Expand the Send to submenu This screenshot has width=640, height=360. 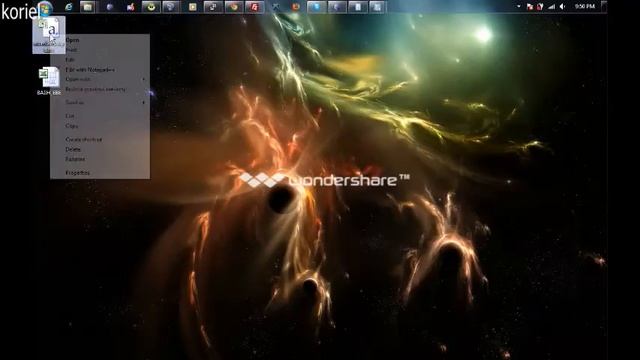(100, 102)
